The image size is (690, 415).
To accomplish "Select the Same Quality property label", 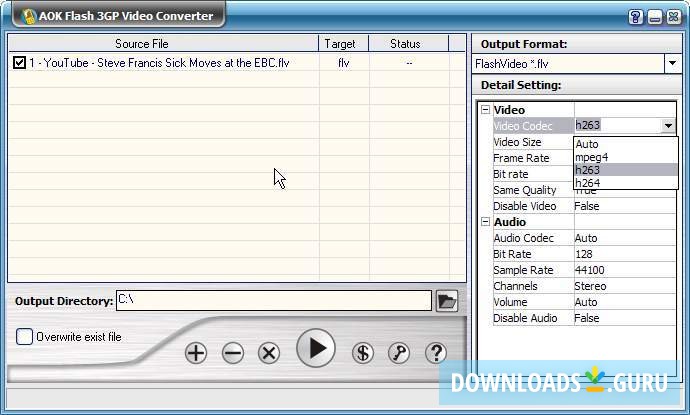I will (525, 190).
